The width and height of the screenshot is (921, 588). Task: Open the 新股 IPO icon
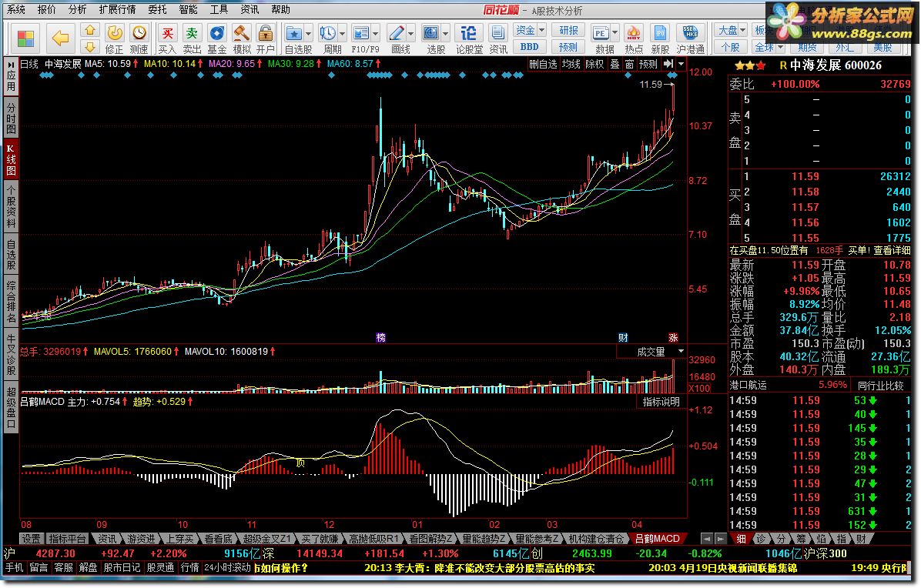pyautogui.click(x=660, y=33)
